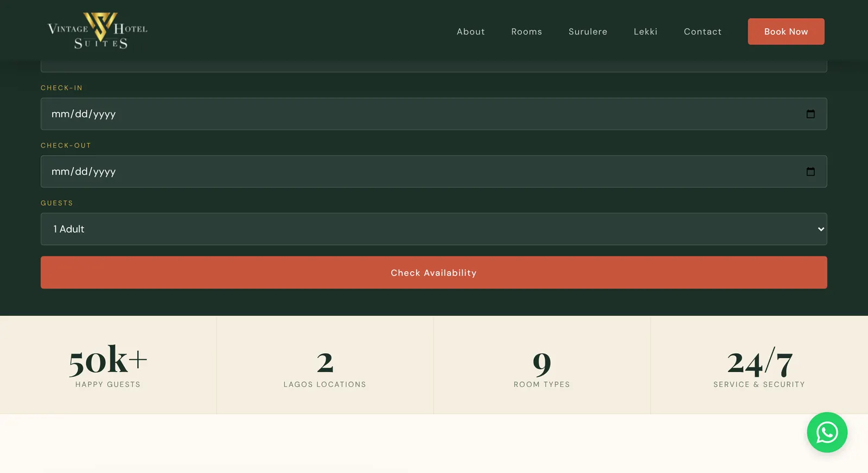The image size is (868, 473).
Task: Click the 24/7 Service & Security figure
Action: [759, 367]
